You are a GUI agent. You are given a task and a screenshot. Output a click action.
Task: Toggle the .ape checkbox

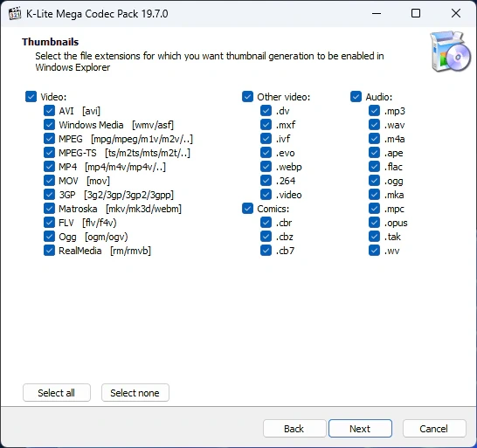pos(374,153)
